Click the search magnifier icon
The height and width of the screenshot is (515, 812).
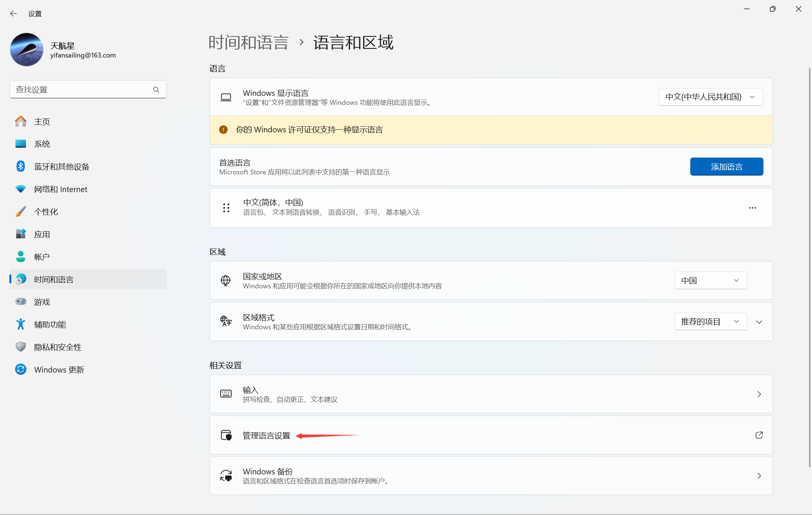[156, 90]
